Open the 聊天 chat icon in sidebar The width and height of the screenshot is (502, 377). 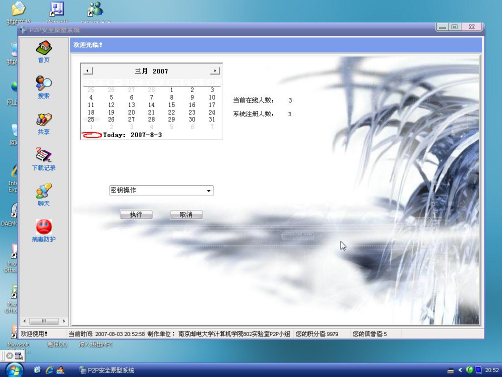44,195
